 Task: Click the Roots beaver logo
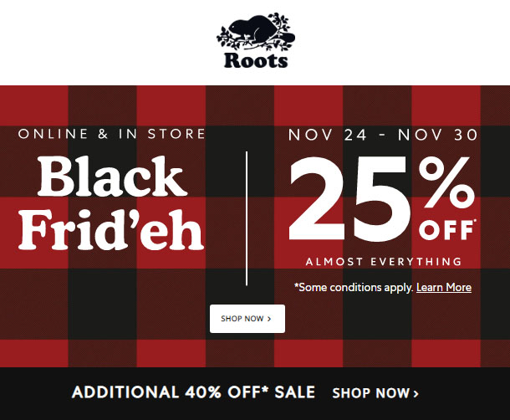(x=255, y=33)
